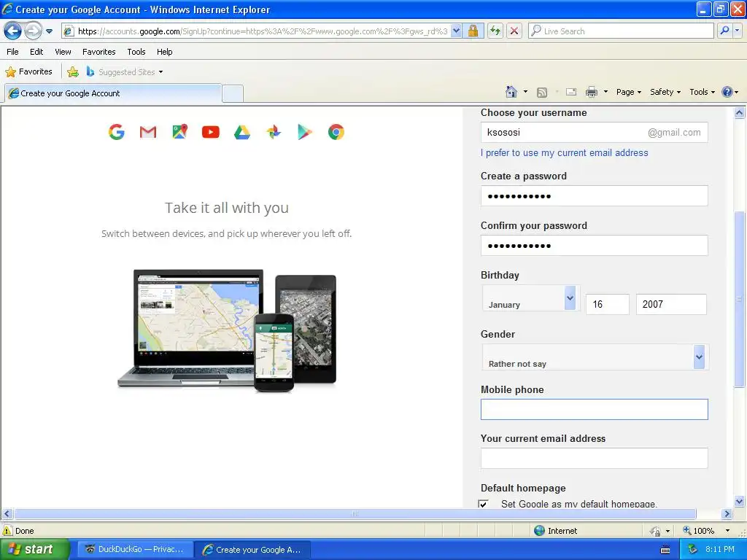Click the warning icon beside Done
Screen dimensions: 747x560
pos(7,531)
